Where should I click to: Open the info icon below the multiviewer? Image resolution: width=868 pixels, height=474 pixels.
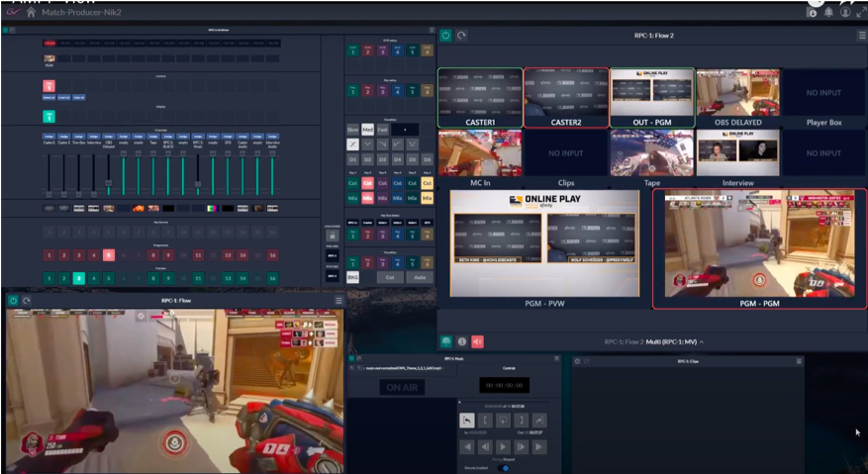tap(461, 341)
